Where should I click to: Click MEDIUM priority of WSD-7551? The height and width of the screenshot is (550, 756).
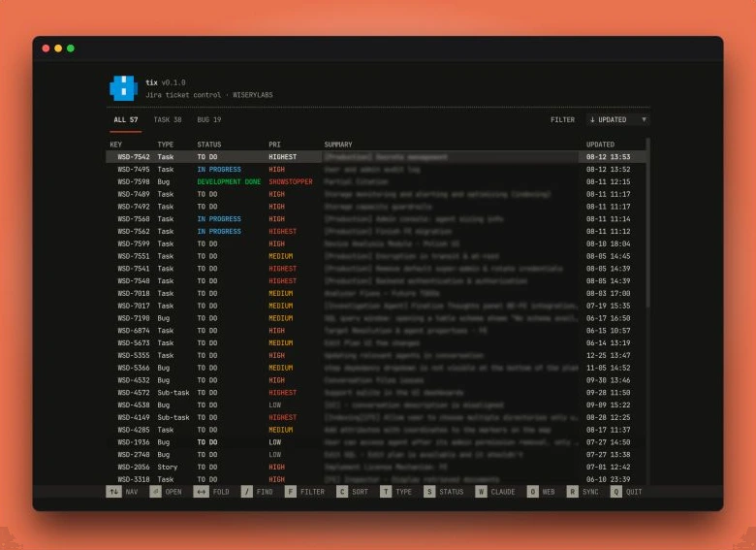pyautogui.click(x=281, y=256)
